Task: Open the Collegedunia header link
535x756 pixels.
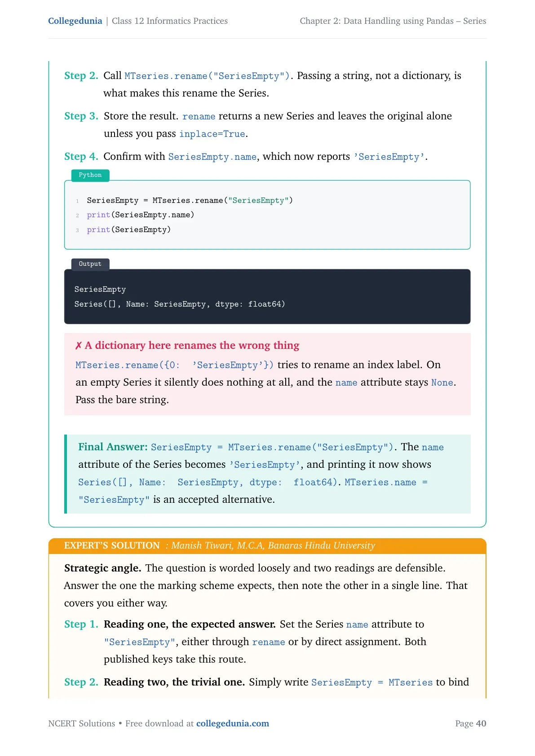Action: coord(75,21)
